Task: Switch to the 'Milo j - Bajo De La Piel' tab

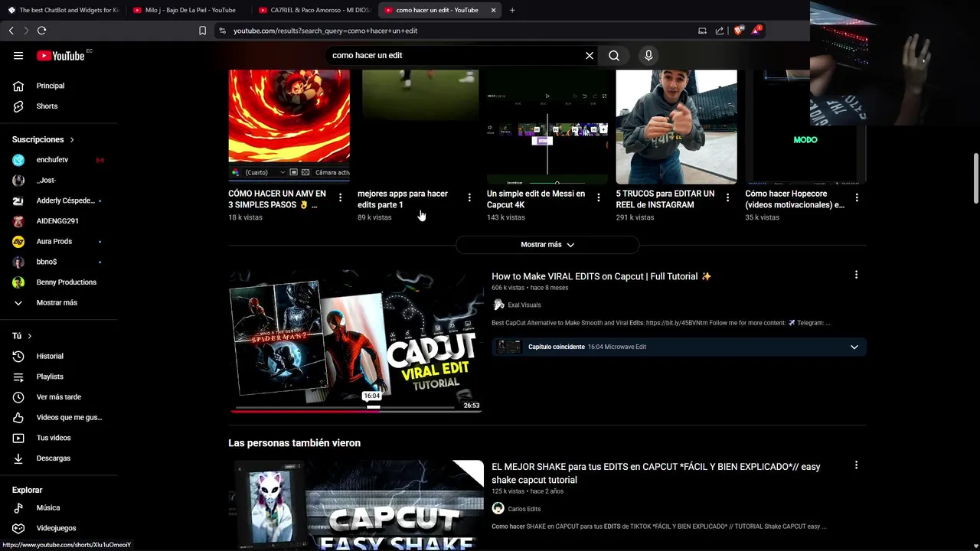Action: [190, 10]
